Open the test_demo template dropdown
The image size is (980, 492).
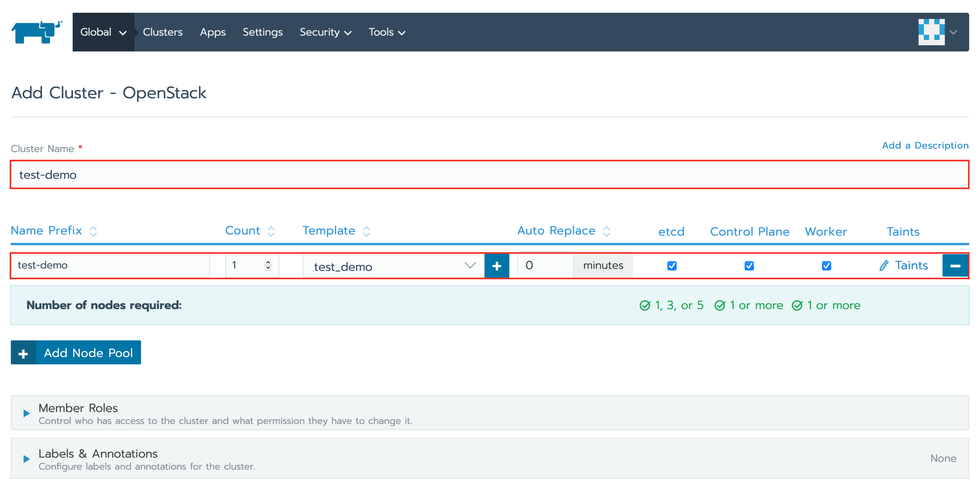tap(393, 266)
